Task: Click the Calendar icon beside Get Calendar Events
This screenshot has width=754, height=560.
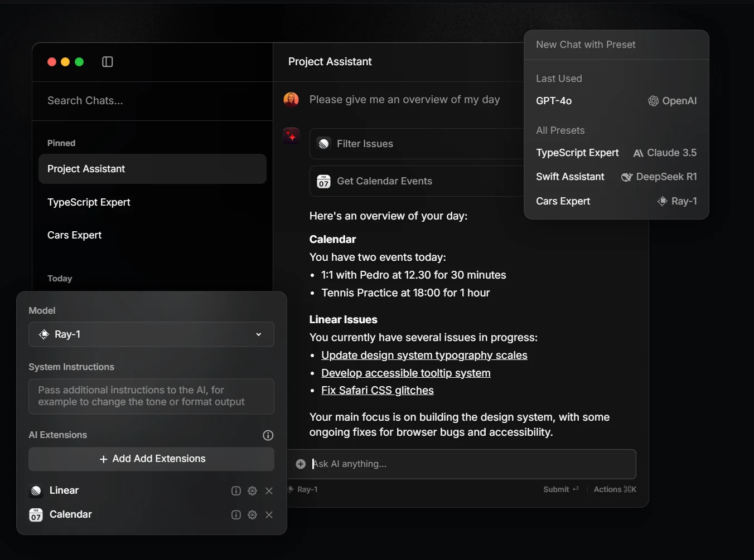Action: [x=323, y=181]
